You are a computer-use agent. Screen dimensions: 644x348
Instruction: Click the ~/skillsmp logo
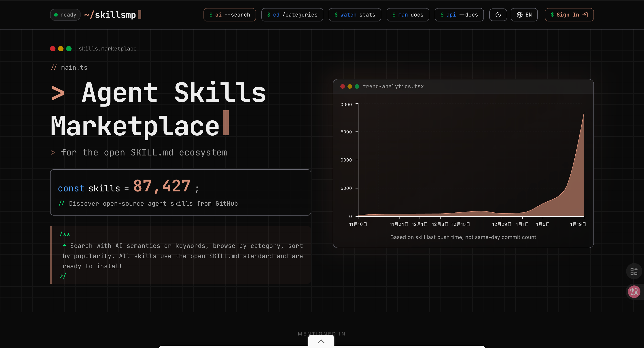click(110, 15)
